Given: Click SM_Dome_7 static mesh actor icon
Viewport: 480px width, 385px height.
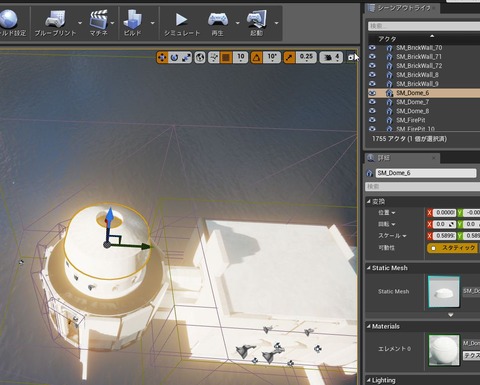Looking at the screenshot, I should [389, 102].
